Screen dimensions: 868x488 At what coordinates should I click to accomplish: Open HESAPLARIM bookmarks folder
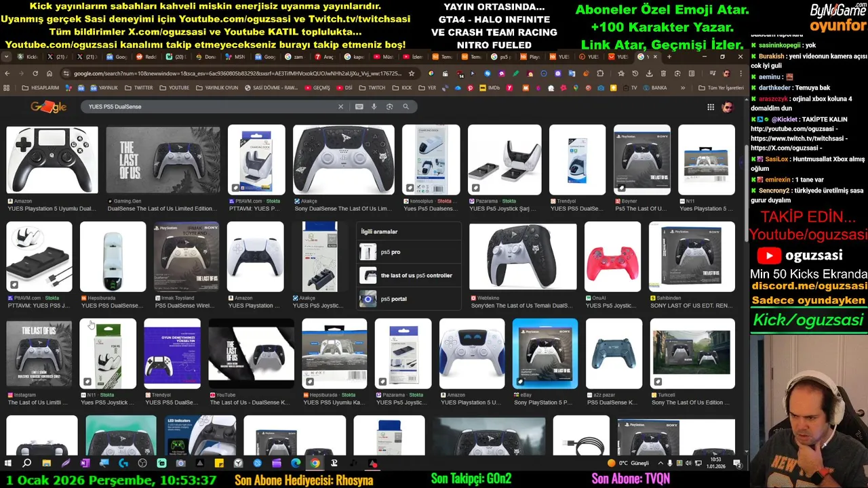[x=40, y=87]
